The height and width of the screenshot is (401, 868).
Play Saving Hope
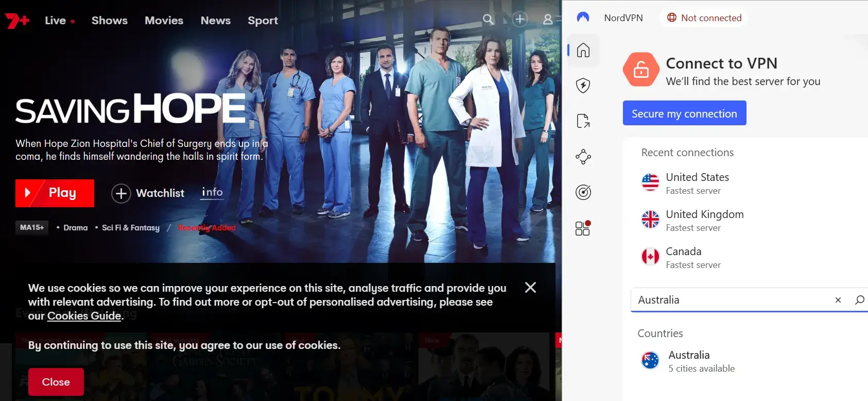pyautogui.click(x=55, y=193)
